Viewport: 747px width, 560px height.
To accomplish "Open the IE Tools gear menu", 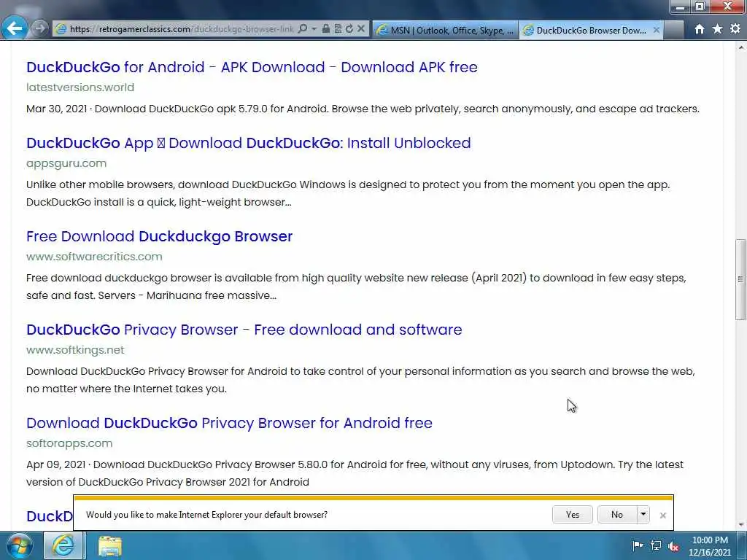I will point(735,29).
